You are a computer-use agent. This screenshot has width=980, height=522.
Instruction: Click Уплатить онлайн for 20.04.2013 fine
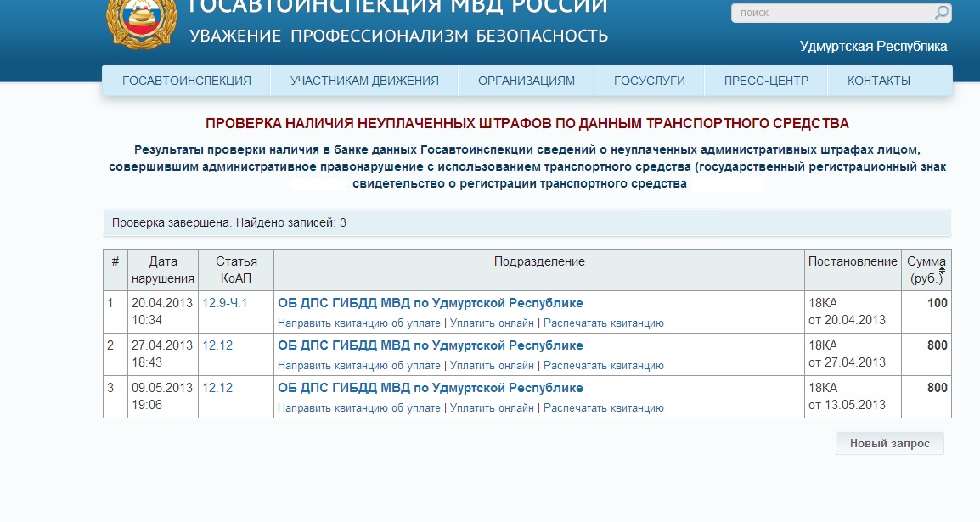[x=492, y=323]
